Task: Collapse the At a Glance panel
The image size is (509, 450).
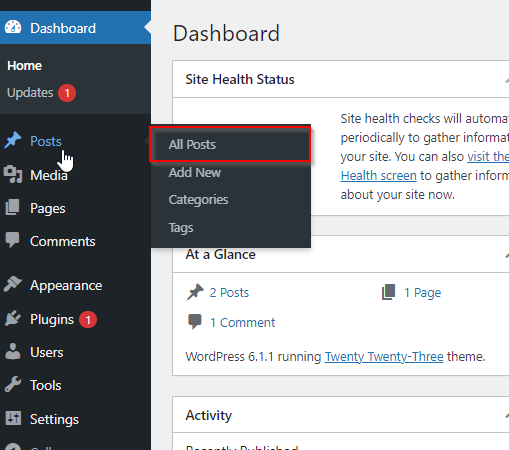Action: tap(506, 255)
